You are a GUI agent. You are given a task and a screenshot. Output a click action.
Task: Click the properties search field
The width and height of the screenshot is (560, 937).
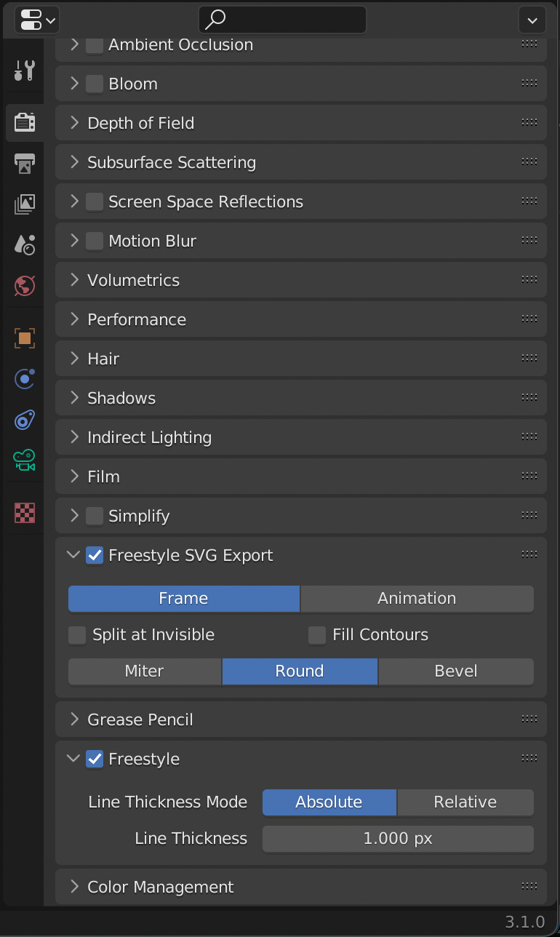[282, 20]
